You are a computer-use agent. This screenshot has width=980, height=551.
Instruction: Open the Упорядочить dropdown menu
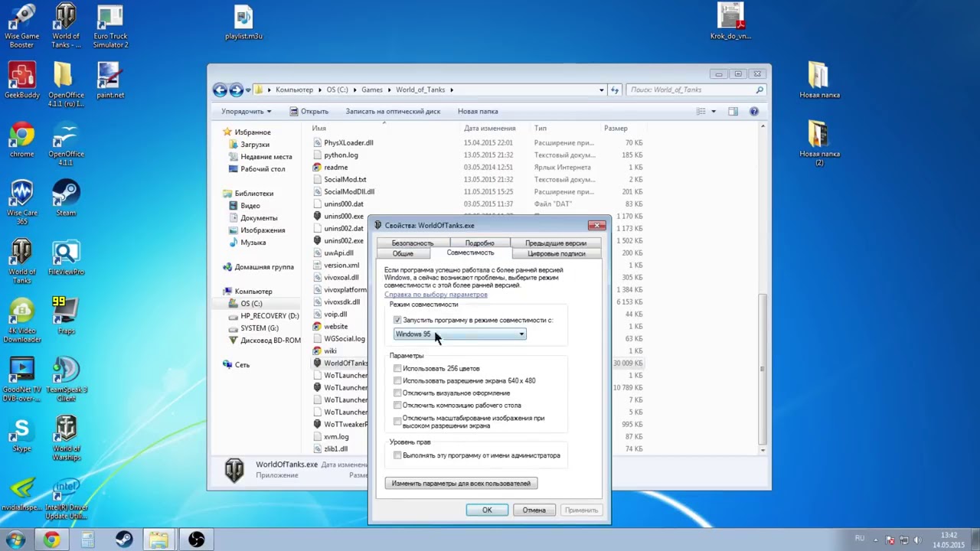(246, 111)
